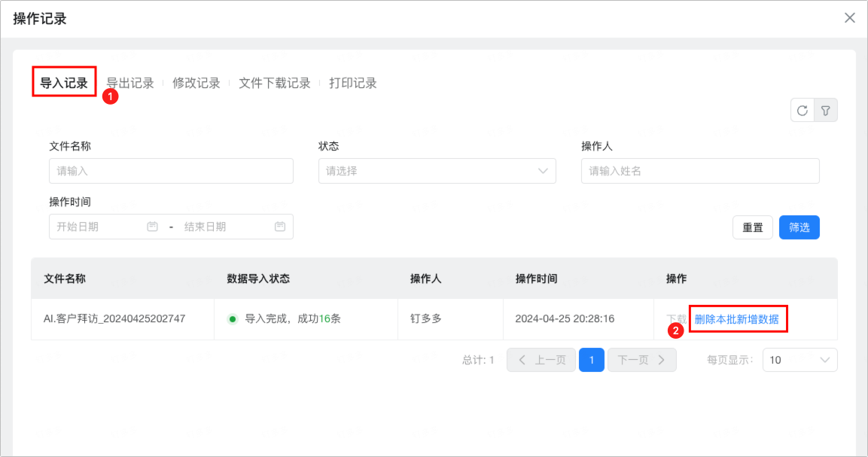Expand the 状态 dropdown
This screenshot has width=868, height=457.
pyautogui.click(x=437, y=171)
